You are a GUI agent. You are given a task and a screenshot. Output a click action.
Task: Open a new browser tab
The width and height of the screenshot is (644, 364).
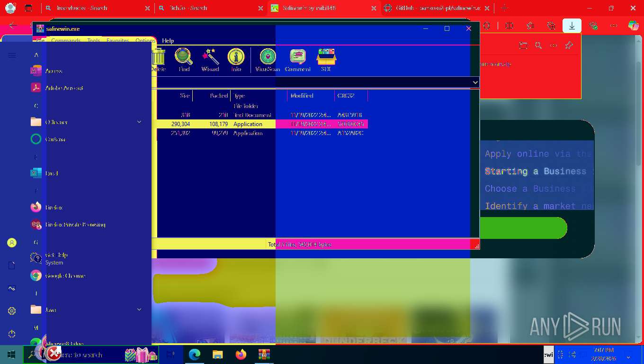[x=504, y=8]
